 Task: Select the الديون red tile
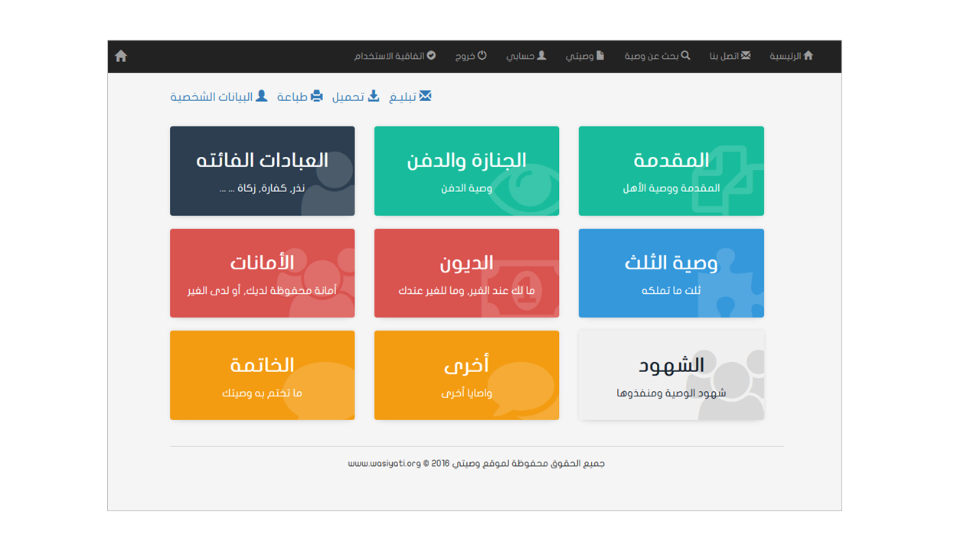466,272
